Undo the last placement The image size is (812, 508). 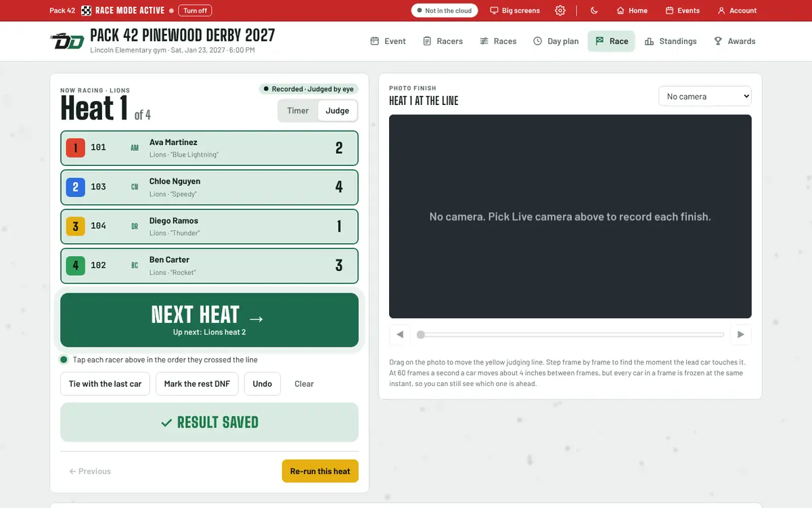pyautogui.click(x=262, y=383)
